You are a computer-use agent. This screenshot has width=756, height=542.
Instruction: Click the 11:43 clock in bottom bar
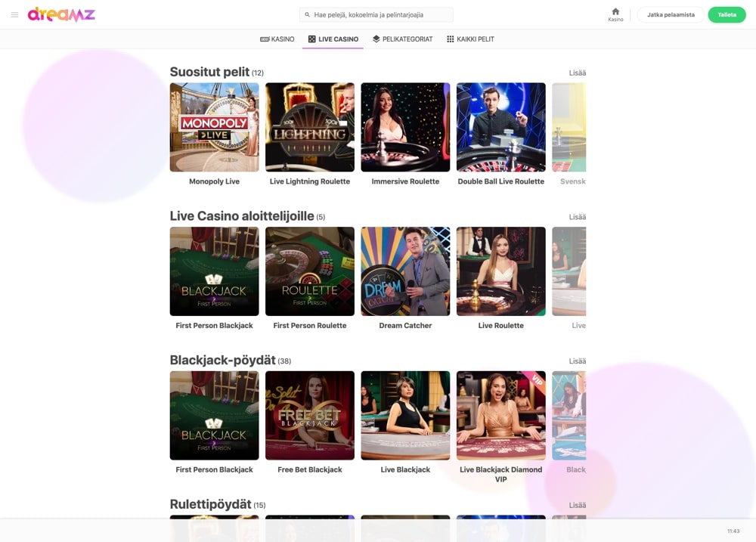tap(733, 531)
